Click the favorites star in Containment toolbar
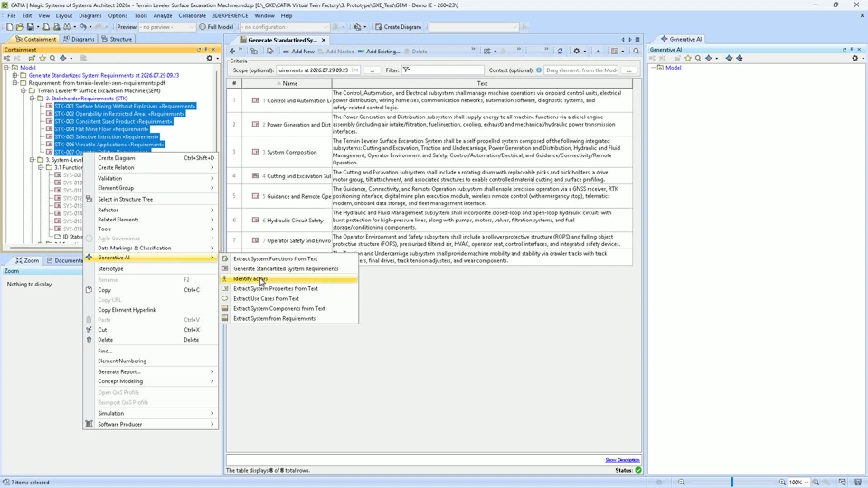868x488 pixels. [42, 58]
